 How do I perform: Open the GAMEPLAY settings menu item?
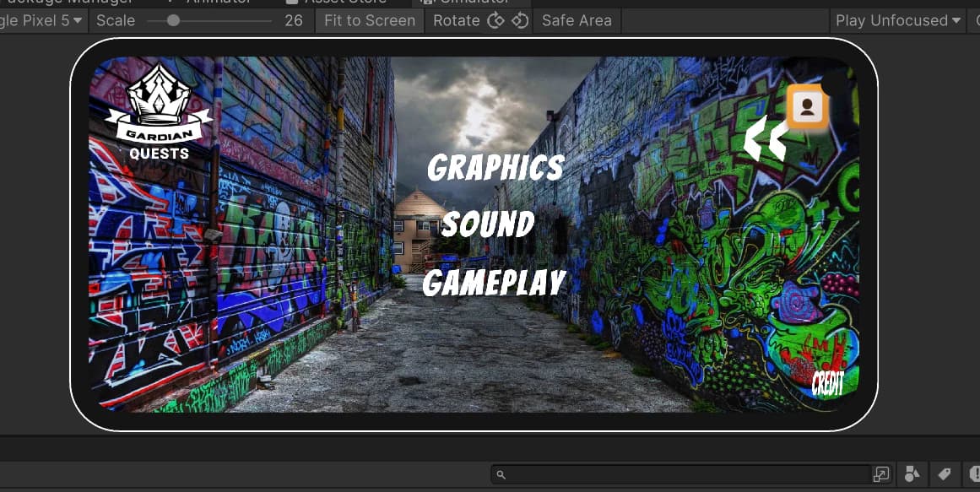pos(495,283)
